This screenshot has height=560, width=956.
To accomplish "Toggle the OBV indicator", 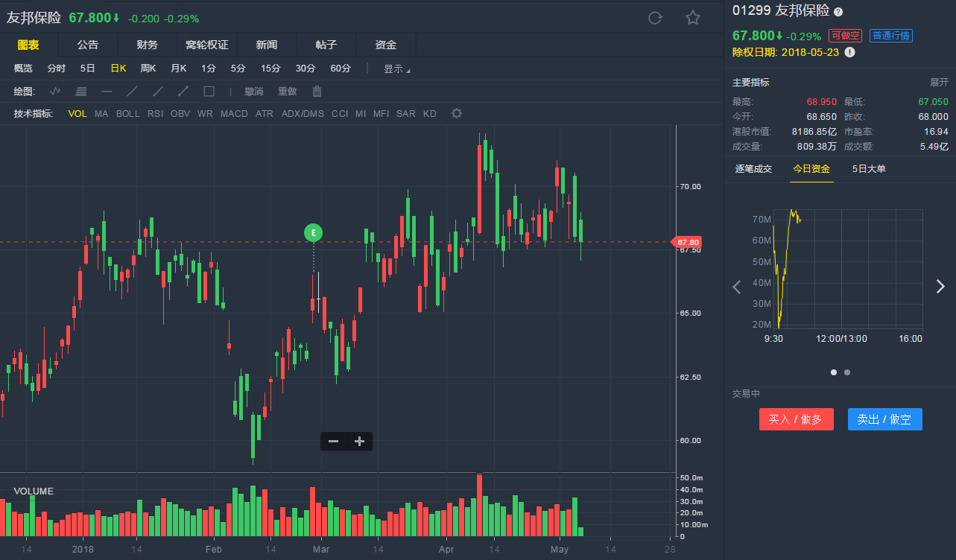I will point(180,114).
